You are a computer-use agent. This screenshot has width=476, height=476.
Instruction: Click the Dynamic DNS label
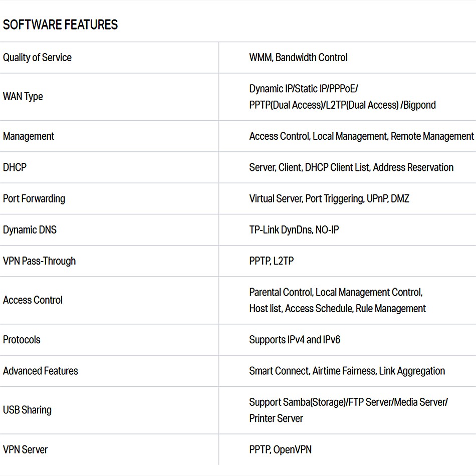30,230
